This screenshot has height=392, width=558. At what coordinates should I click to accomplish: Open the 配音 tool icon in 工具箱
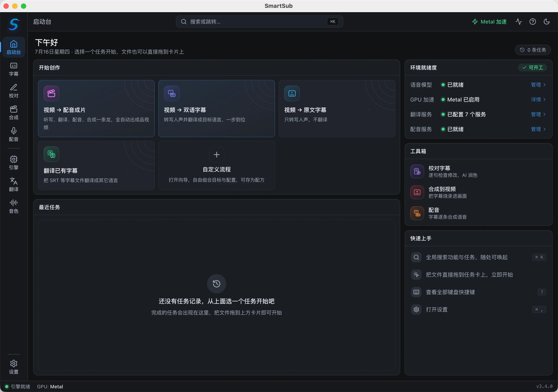click(x=417, y=213)
